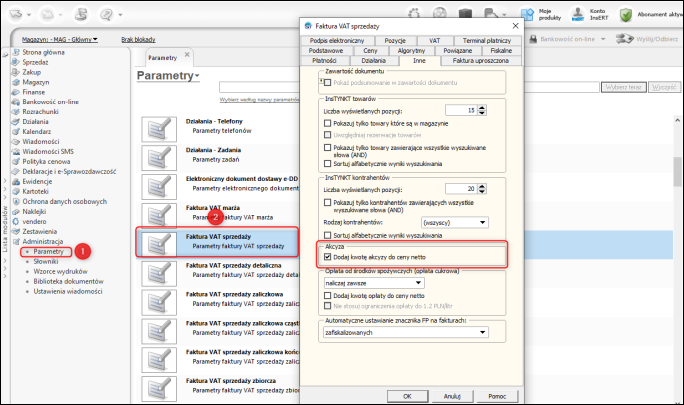Image resolution: width=684 pixels, height=405 pixels.
Task: Open the Kalendarz module icon
Action: click(16, 131)
